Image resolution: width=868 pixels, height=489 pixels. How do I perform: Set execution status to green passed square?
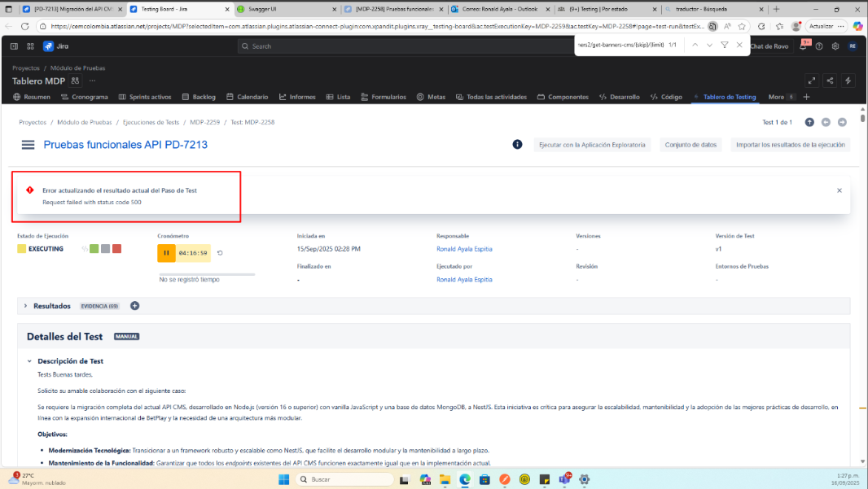coord(94,248)
